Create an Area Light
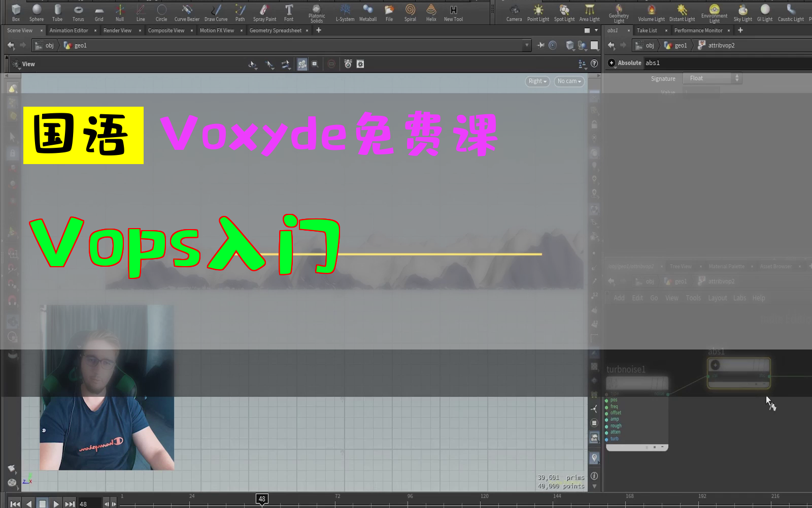The image size is (812, 508). pos(589,13)
